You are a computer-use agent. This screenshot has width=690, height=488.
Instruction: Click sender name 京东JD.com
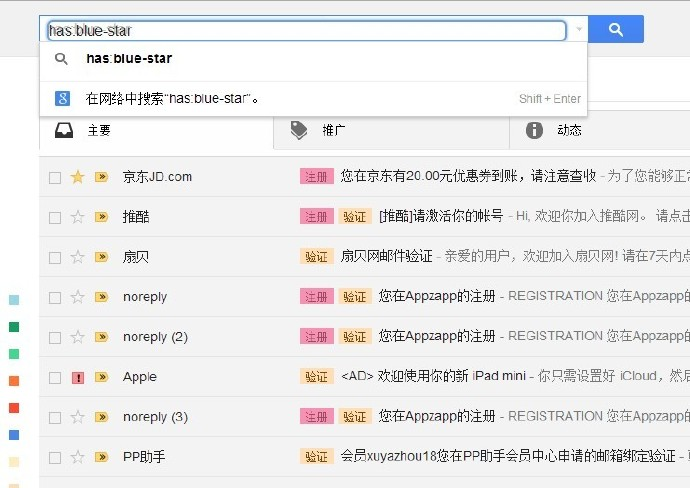click(x=157, y=177)
